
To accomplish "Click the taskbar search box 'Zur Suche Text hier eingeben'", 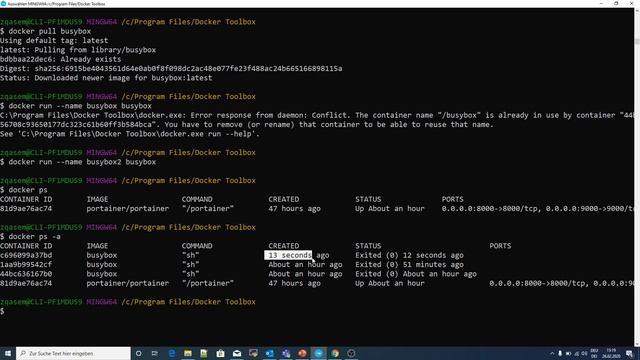I will (x=73, y=353).
